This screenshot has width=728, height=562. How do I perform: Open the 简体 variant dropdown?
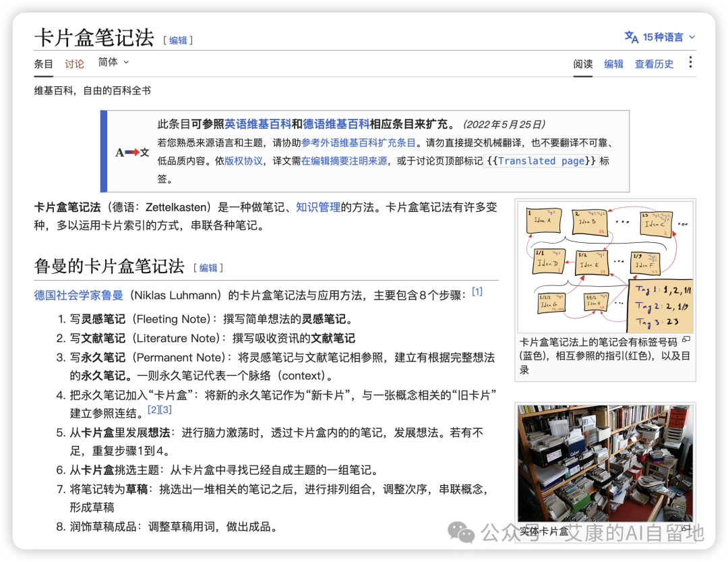[113, 62]
